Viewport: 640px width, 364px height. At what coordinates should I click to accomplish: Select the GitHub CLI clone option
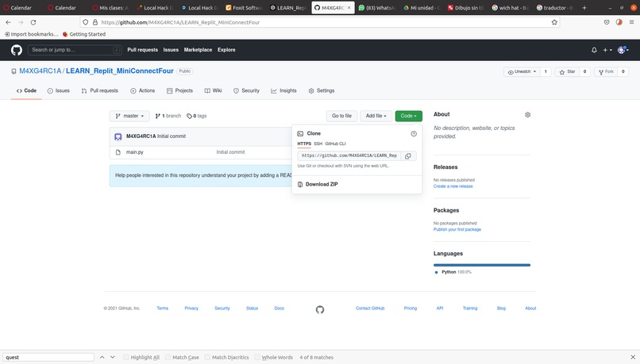(335, 144)
